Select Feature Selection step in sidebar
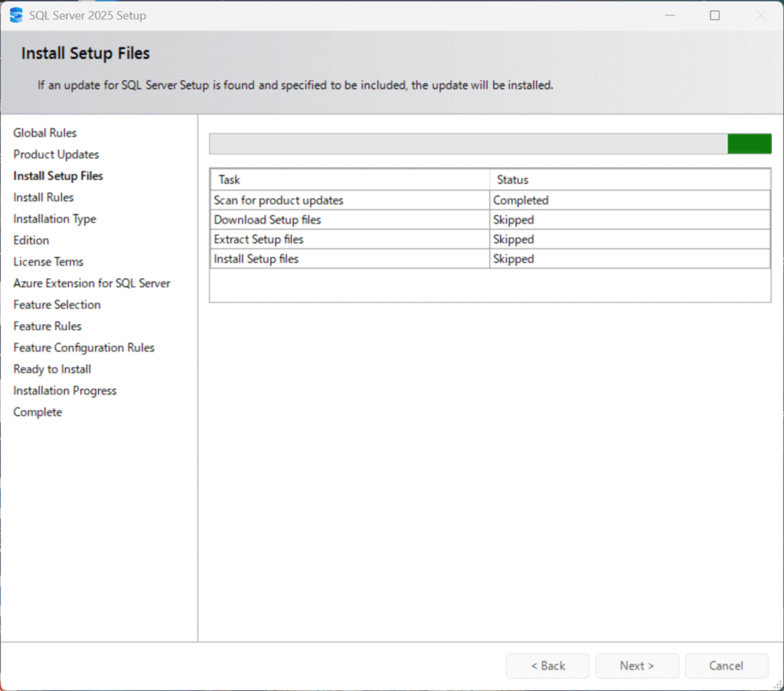784x691 pixels. pos(57,305)
